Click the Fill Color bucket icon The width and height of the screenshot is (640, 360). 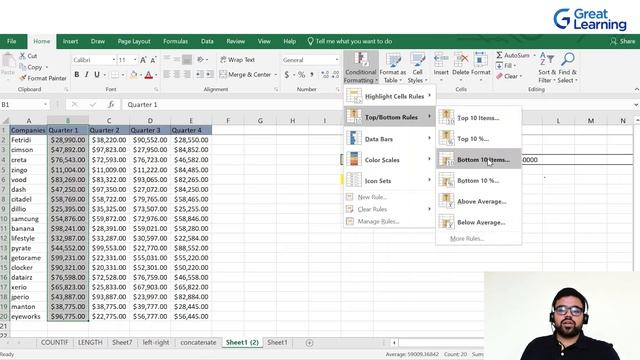[x=133, y=75]
